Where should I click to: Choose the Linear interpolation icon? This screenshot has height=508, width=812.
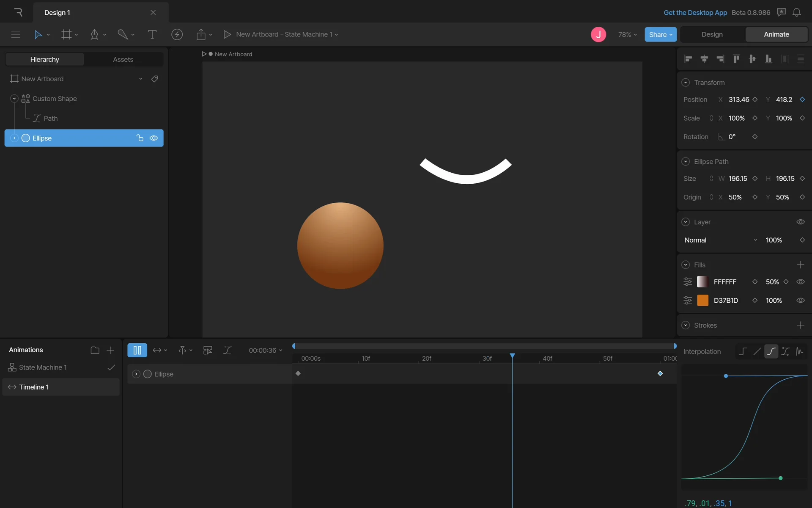(x=757, y=351)
